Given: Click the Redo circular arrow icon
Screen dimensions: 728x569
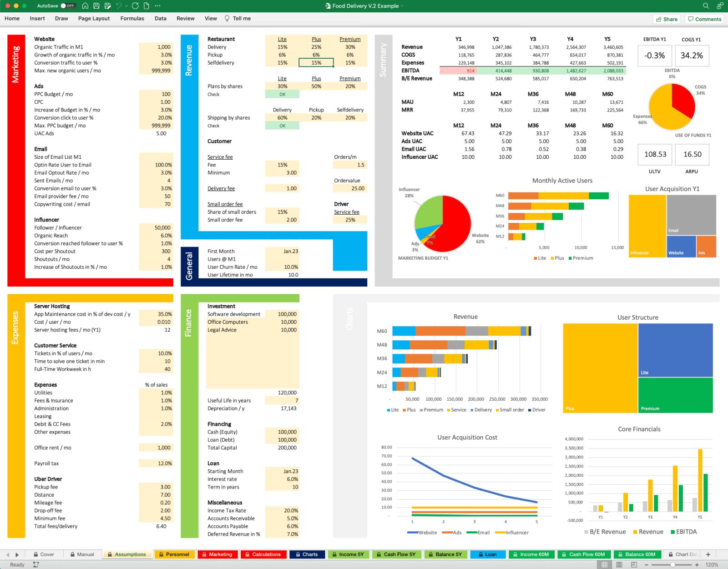Looking at the screenshot, I should point(135,6).
